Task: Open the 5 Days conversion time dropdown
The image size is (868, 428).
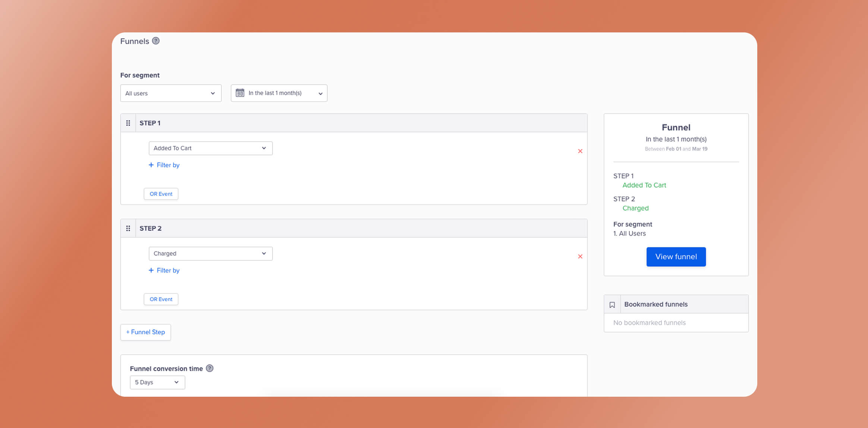Action: (x=157, y=382)
